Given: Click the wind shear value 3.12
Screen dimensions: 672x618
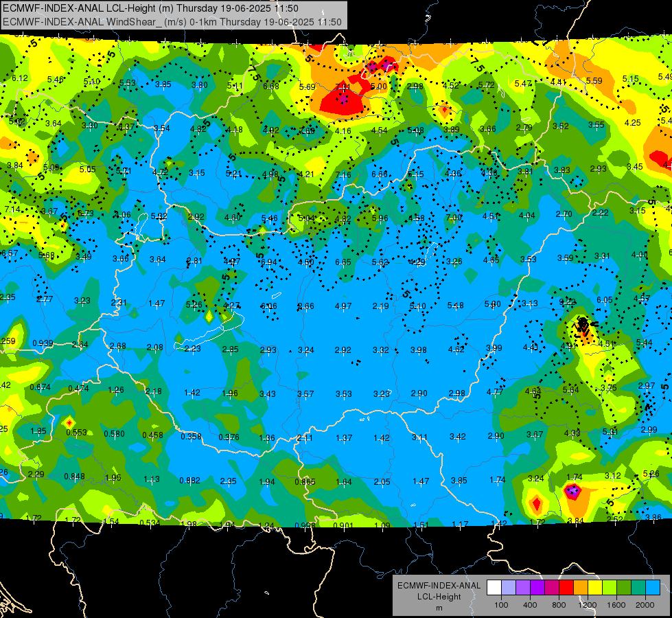Looking at the screenshot, I should click(x=613, y=476).
